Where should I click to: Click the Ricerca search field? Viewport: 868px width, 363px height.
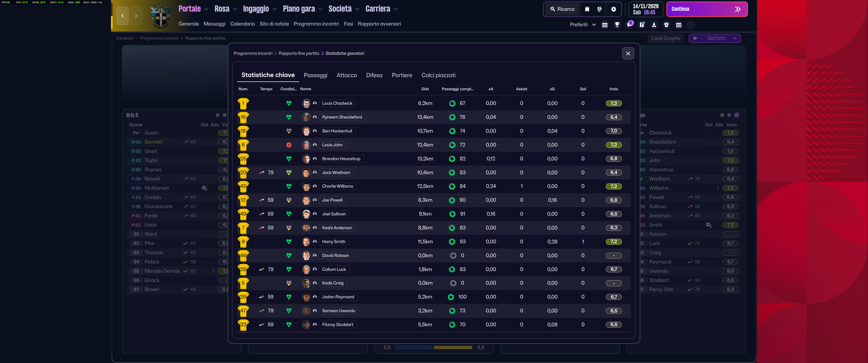(x=562, y=9)
